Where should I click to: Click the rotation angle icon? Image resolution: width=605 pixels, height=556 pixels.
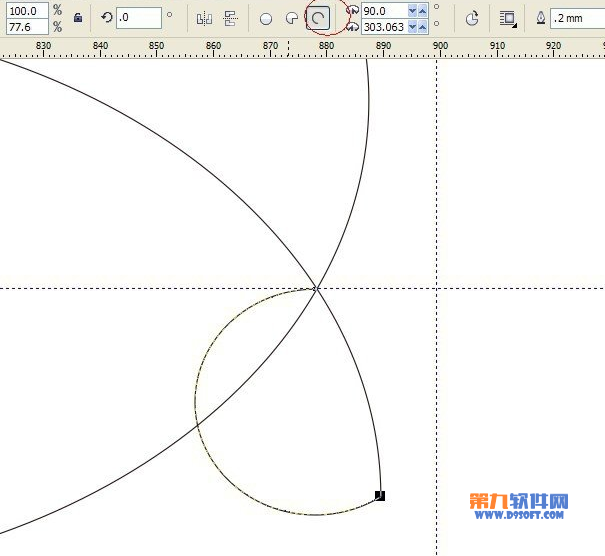(x=106, y=17)
